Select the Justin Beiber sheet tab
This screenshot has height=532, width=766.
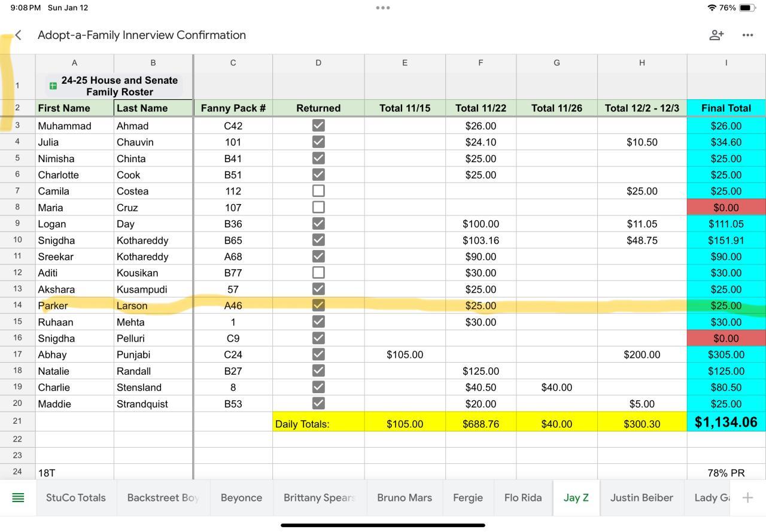pyautogui.click(x=642, y=498)
